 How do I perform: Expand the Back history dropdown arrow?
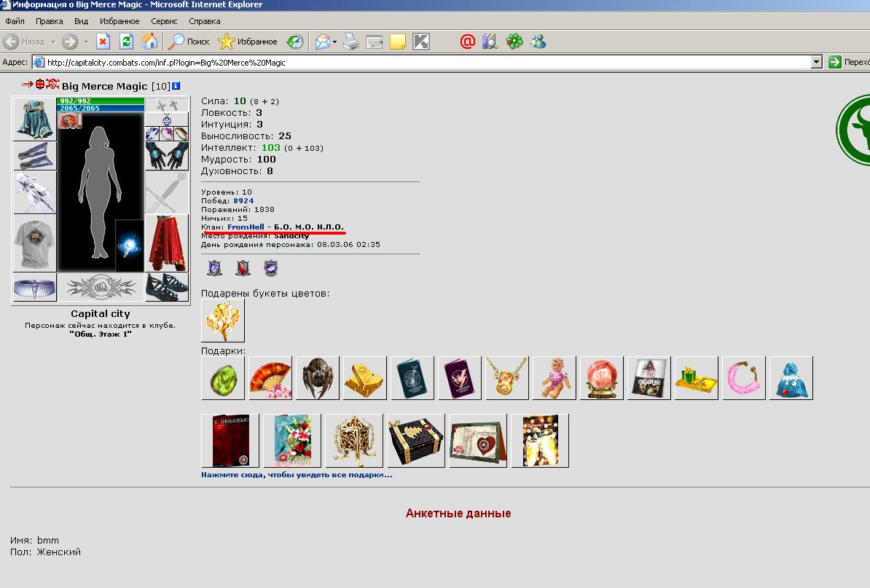pyautogui.click(x=53, y=42)
